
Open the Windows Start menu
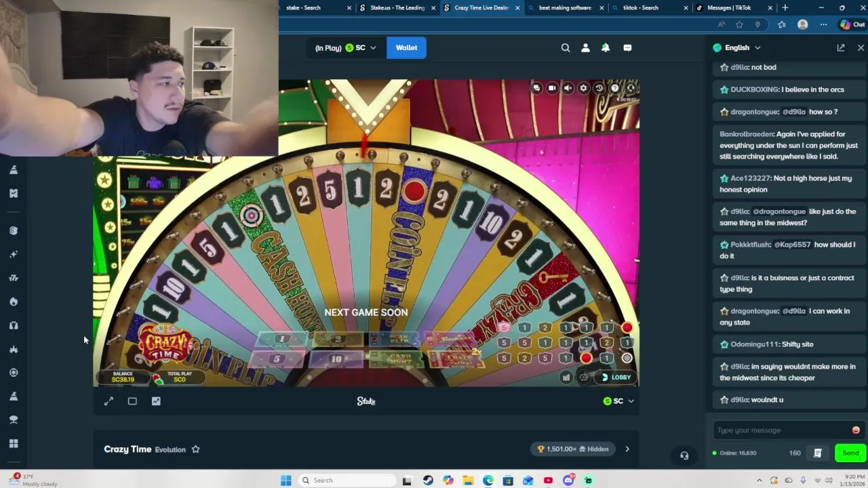click(285, 481)
